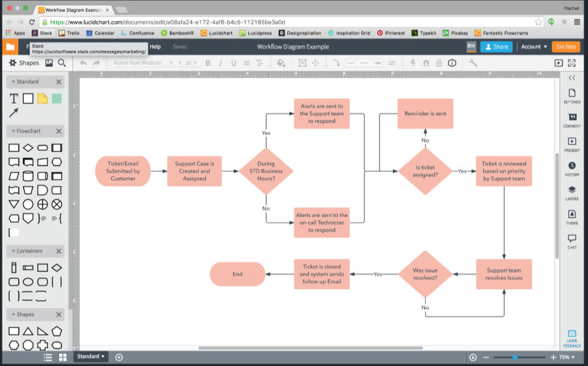
Task: Open the Layers panel
Action: point(572,192)
